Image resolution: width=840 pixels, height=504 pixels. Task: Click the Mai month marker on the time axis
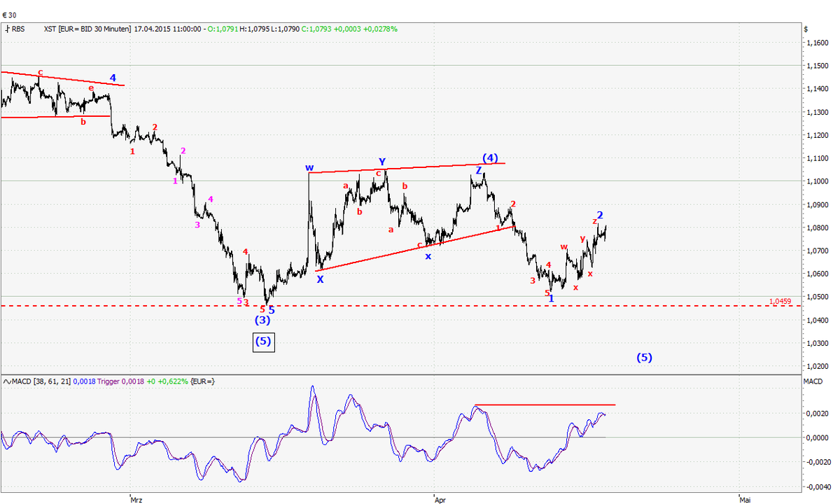[x=745, y=499]
